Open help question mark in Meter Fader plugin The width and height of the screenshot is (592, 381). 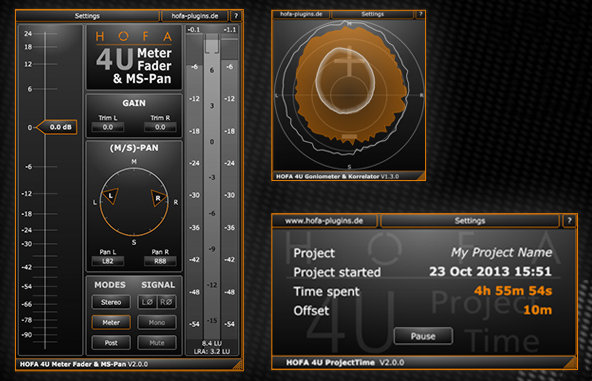tap(236, 16)
